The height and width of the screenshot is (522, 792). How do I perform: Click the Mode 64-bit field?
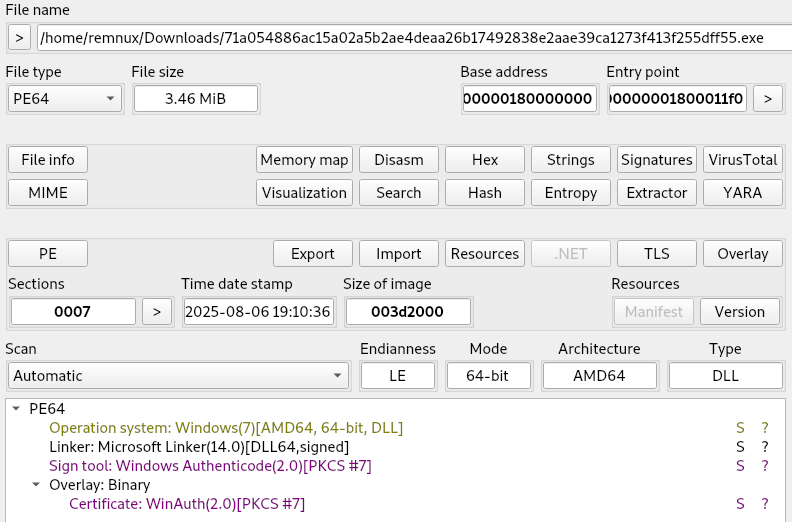[488, 375]
